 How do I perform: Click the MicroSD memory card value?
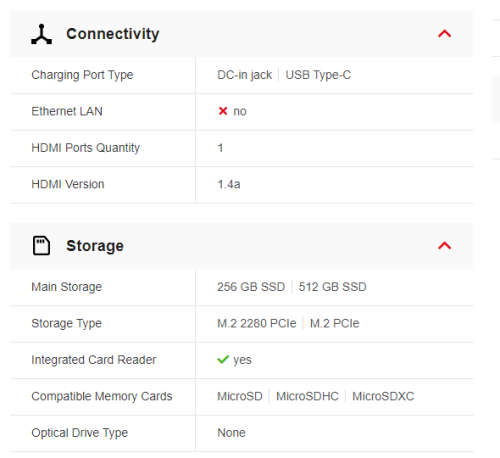(240, 396)
